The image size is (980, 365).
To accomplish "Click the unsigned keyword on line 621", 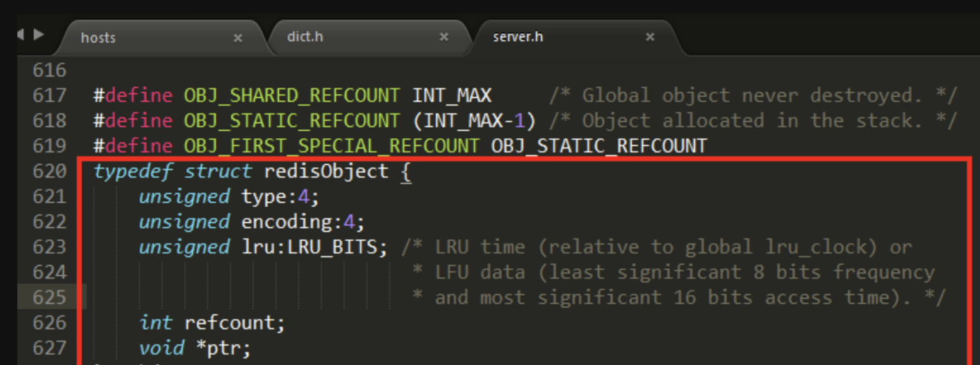I will [184, 197].
